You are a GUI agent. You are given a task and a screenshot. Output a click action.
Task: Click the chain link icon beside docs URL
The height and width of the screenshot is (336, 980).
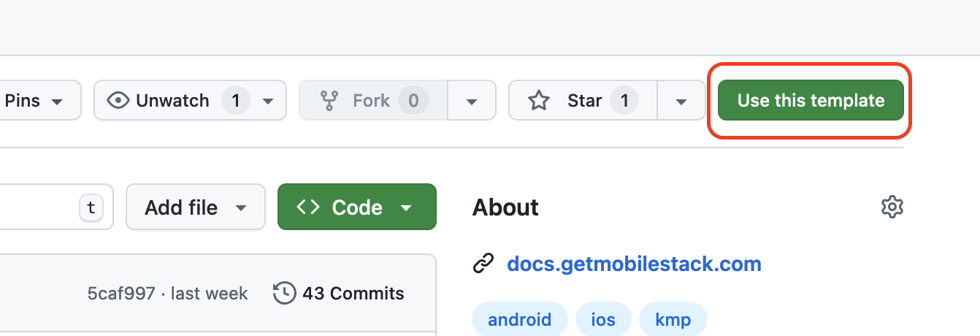pos(483,264)
